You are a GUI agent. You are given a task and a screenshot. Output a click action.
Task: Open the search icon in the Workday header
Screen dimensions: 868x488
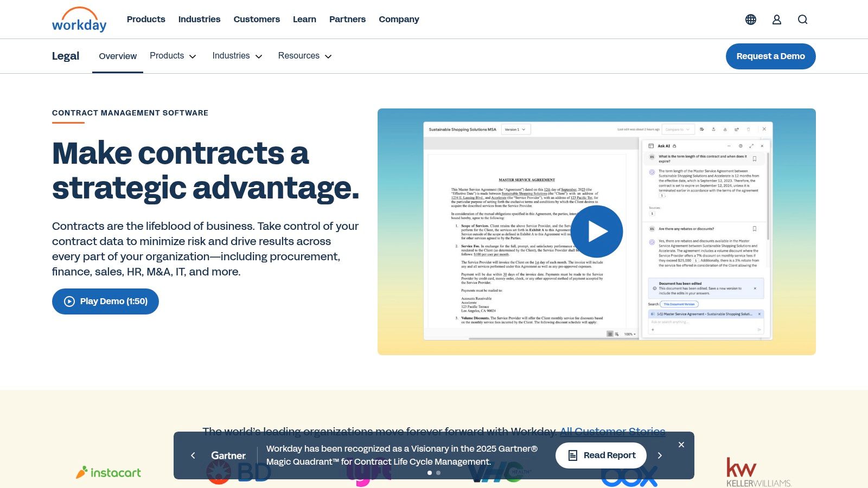tap(802, 19)
